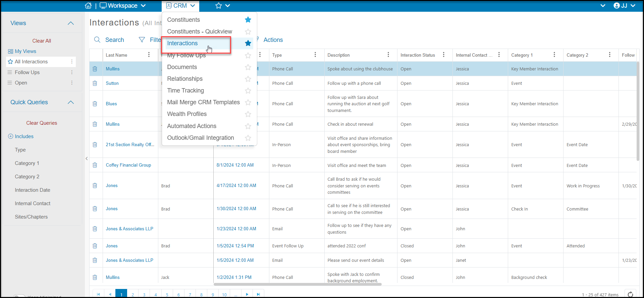Collapse the Quick Queries section

pyautogui.click(x=71, y=102)
